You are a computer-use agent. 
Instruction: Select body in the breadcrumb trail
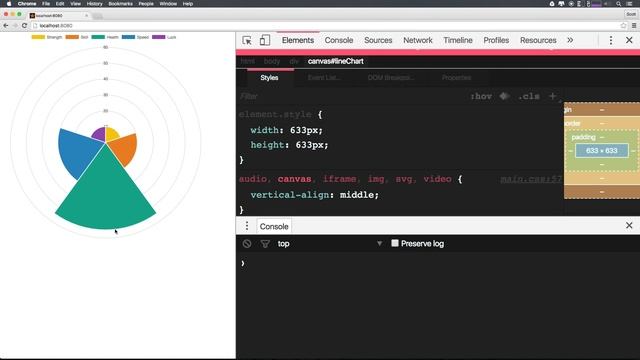272,61
